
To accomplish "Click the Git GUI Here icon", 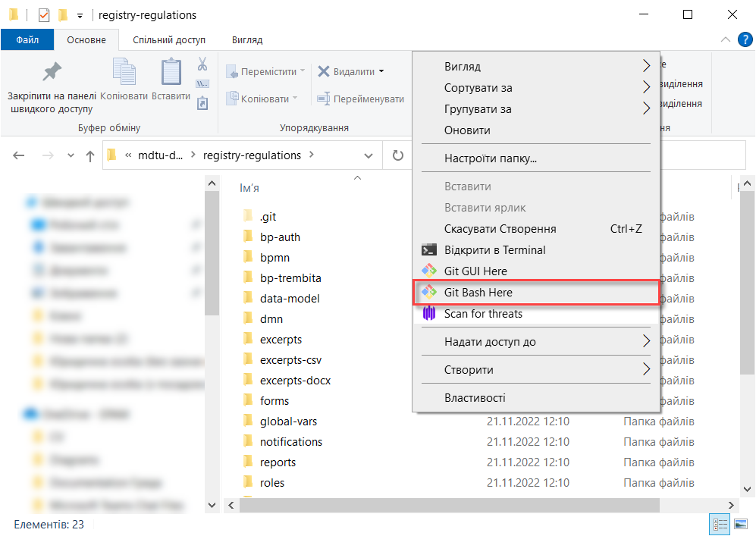I will [429, 271].
